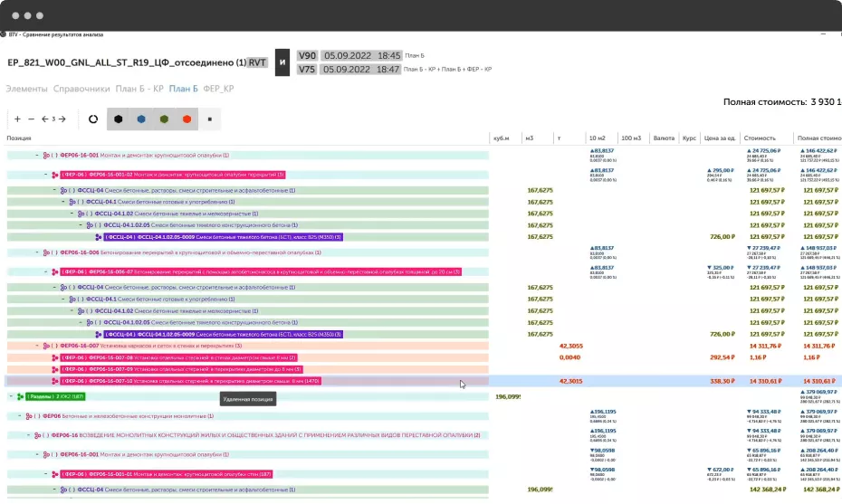Viewport: 842px width, 504px height.
Task: Toggle the blue hexagon filter
Action: click(141, 119)
